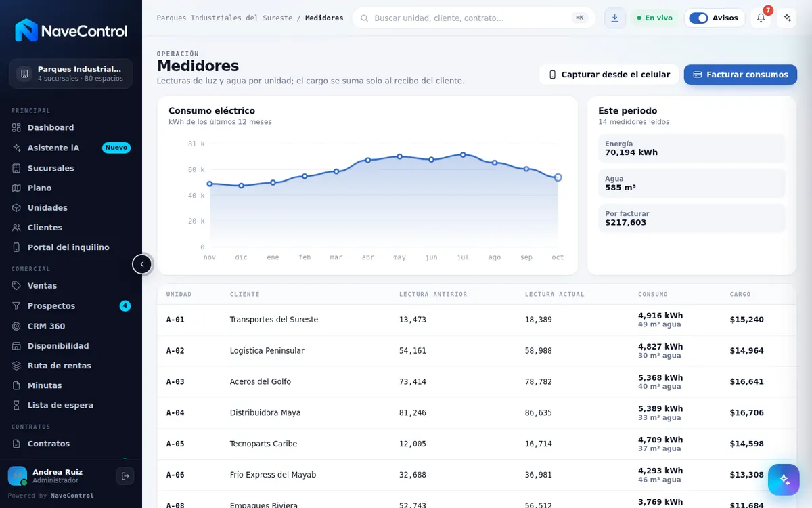
Task: Navigate to Unidades
Action: click(71, 207)
